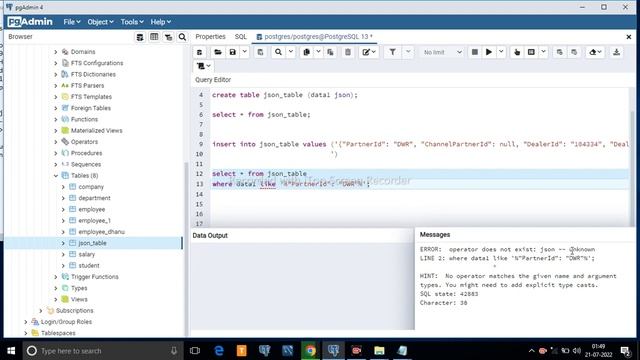Switch to the SQL tab

(240, 37)
